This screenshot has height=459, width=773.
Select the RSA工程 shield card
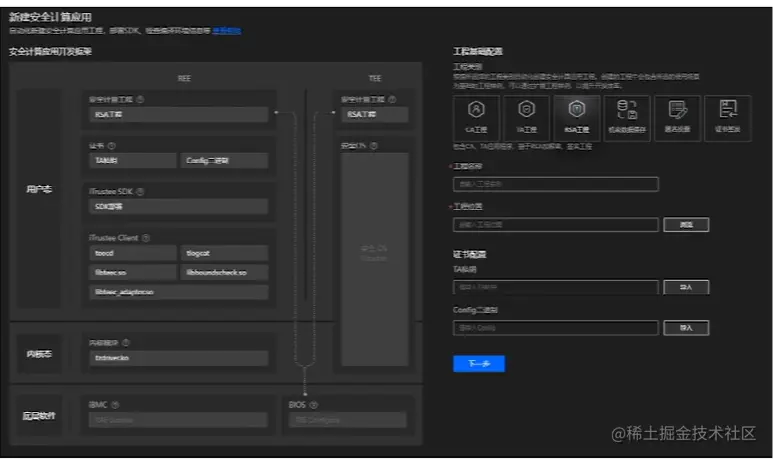point(577,118)
